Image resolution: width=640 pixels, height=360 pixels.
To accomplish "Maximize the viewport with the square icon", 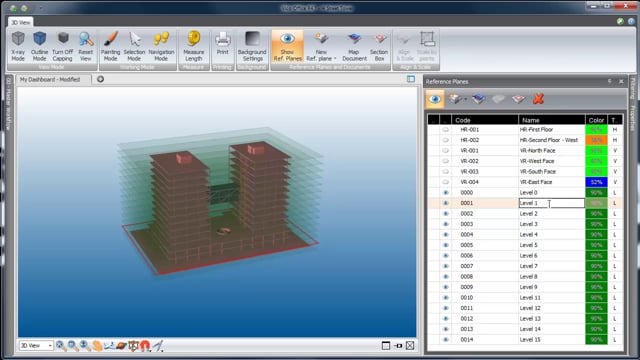I will tap(386, 346).
